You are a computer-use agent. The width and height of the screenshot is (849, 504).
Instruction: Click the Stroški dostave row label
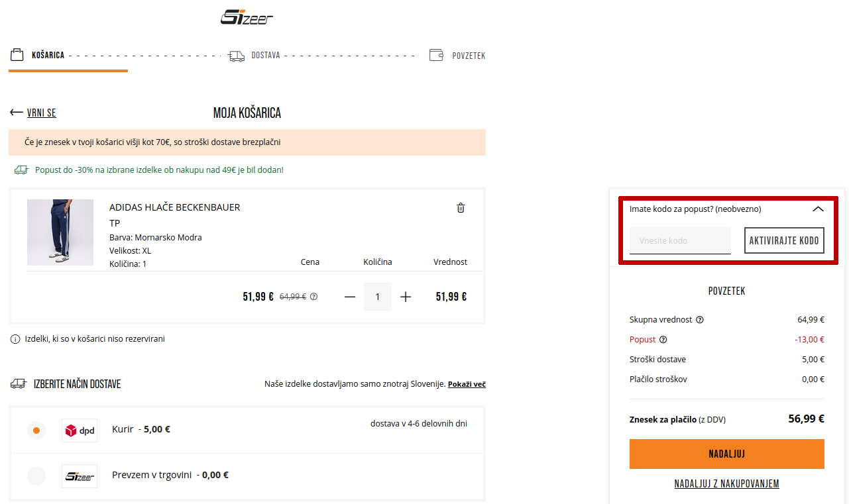click(x=657, y=360)
